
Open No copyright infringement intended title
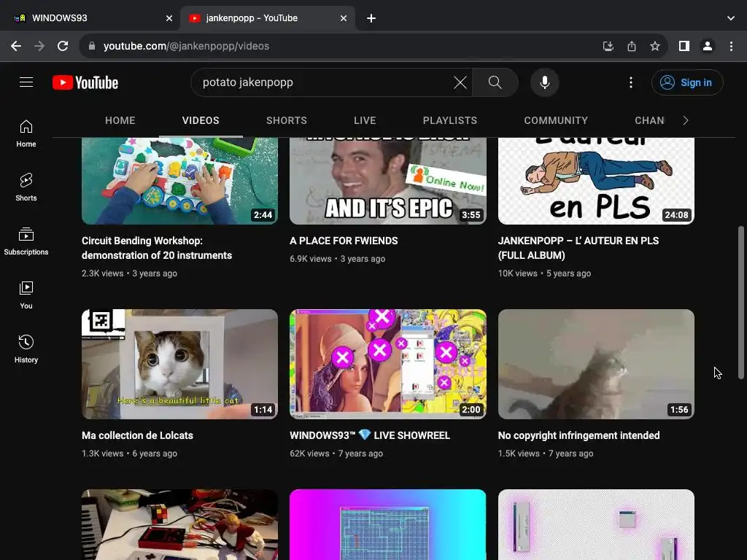(x=578, y=435)
